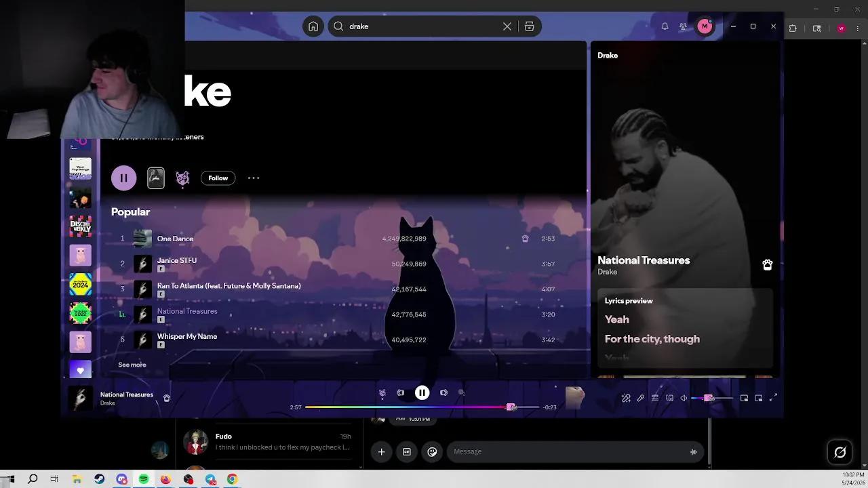The width and height of the screenshot is (868, 488).
Task: Open Friend Activity people icon
Action: (x=683, y=26)
